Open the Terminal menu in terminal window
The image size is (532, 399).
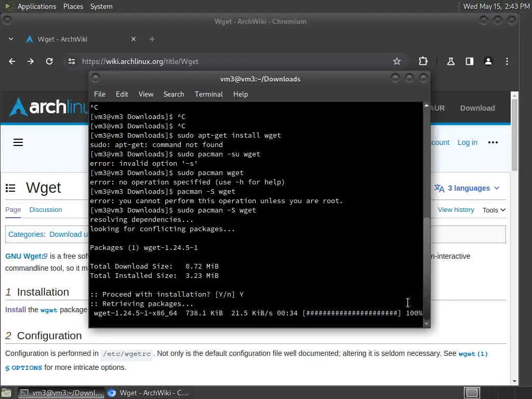(209, 95)
